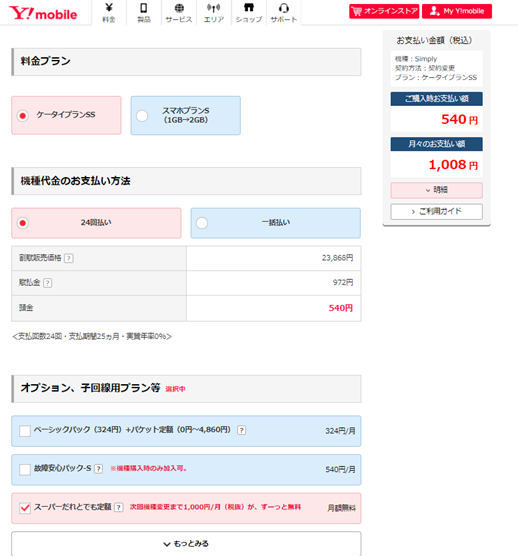Click the Y!mobile logo

tap(43, 13)
